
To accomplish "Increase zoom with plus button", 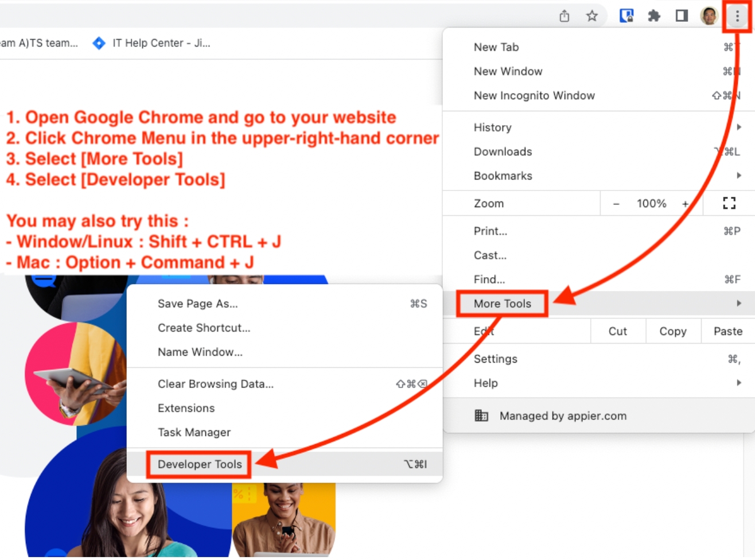I will click(x=685, y=204).
